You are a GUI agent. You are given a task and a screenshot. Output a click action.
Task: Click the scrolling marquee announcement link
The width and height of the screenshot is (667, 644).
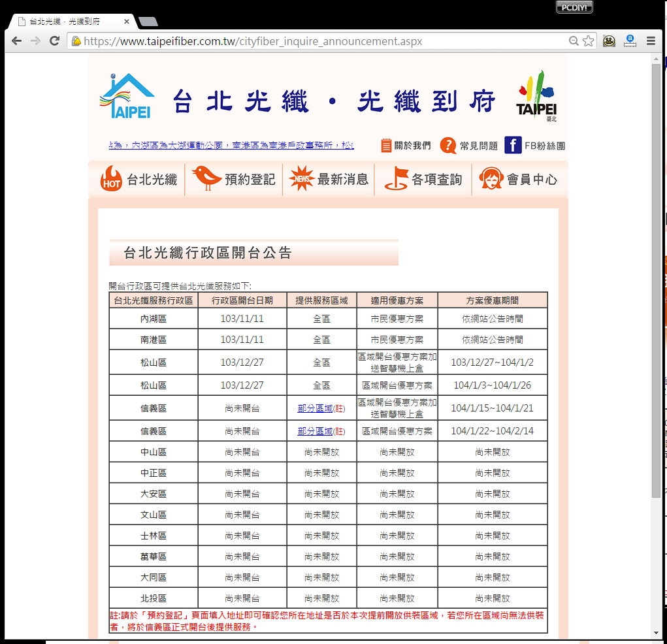pos(231,146)
